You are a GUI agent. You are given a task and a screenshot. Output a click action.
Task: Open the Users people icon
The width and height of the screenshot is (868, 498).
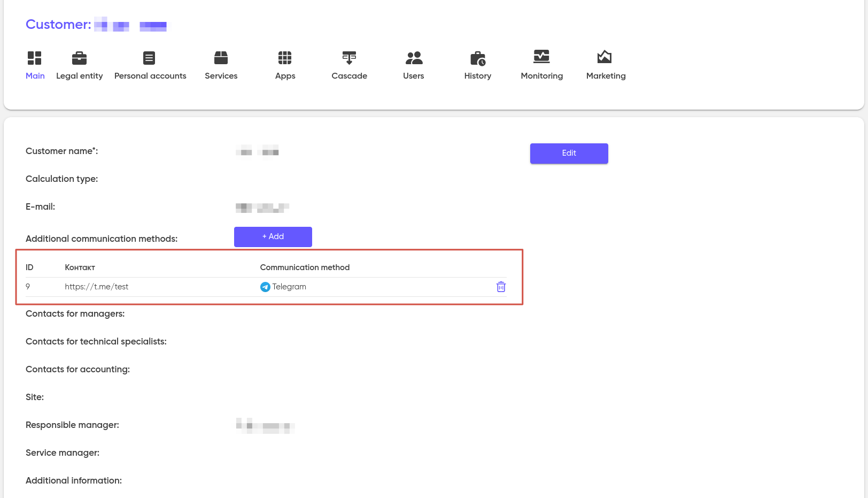(414, 58)
